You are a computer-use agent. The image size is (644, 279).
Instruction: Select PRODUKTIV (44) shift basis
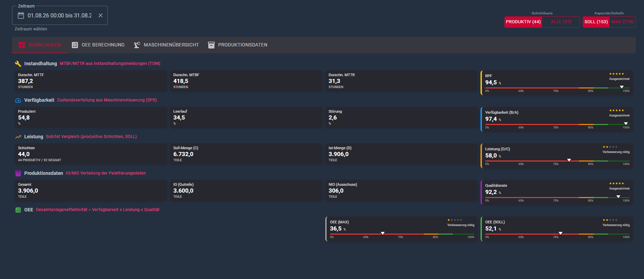tap(523, 22)
